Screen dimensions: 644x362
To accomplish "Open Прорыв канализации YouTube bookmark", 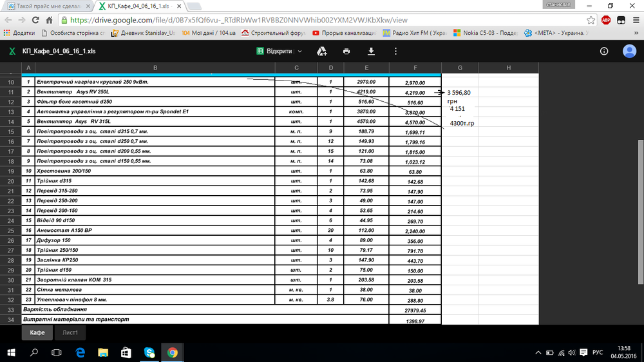I will point(344,33).
